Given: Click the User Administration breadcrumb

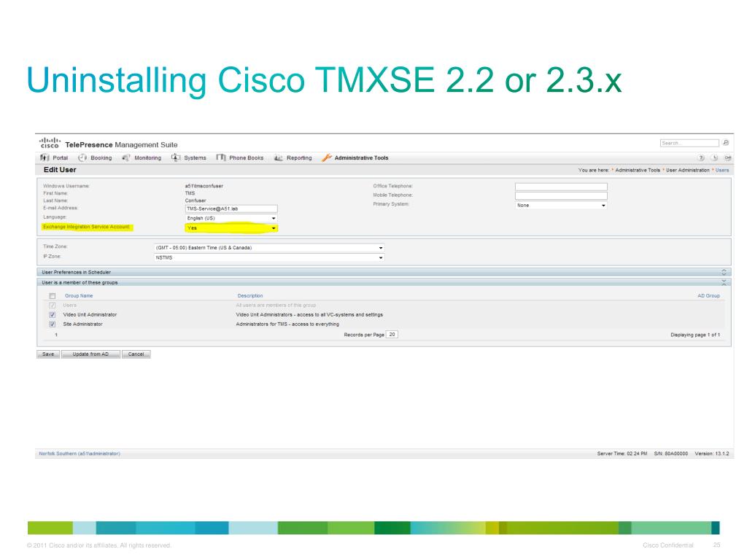Looking at the screenshot, I should [687, 170].
